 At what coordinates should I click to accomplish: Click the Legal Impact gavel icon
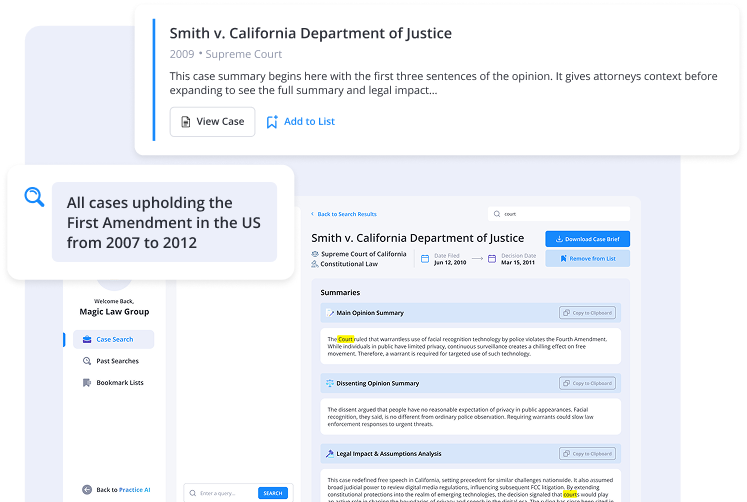tap(330, 454)
